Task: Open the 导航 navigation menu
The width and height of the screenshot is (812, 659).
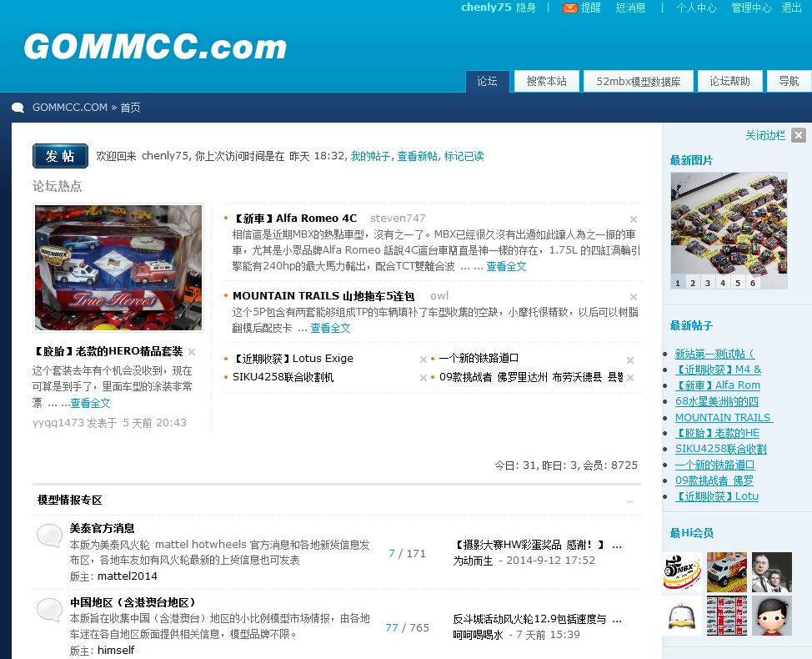Action: coord(789,81)
